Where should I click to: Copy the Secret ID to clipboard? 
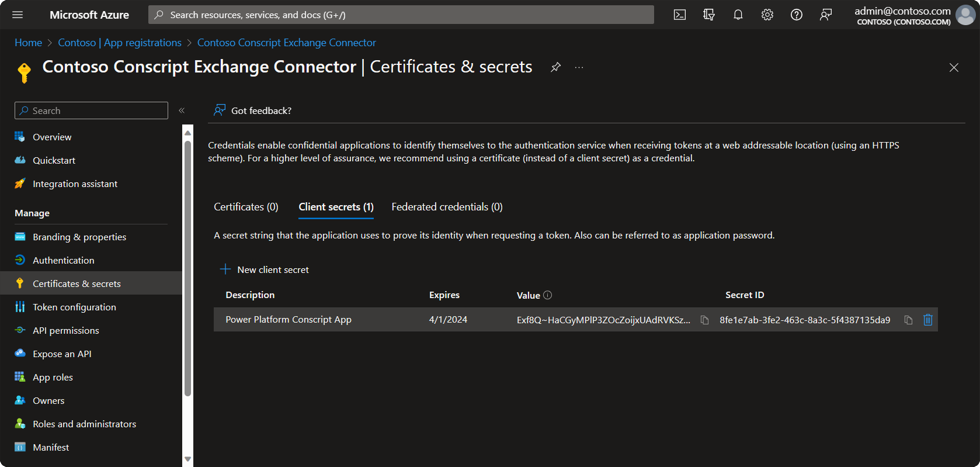(908, 320)
